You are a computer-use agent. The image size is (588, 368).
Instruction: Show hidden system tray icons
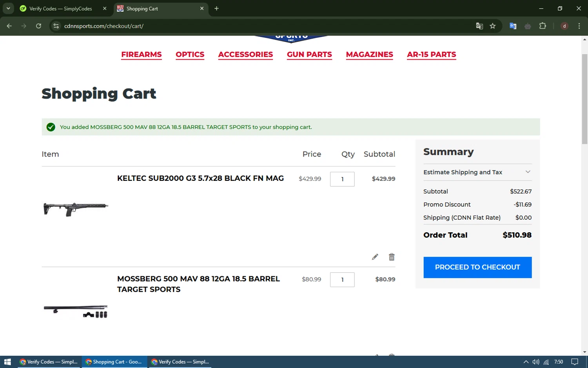coord(526,362)
